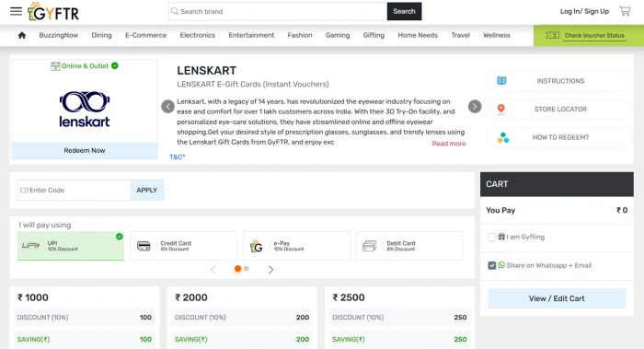Click the gift icon beside I am Gyfting
This screenshot has height=349, width=644.
pos(501,237)
